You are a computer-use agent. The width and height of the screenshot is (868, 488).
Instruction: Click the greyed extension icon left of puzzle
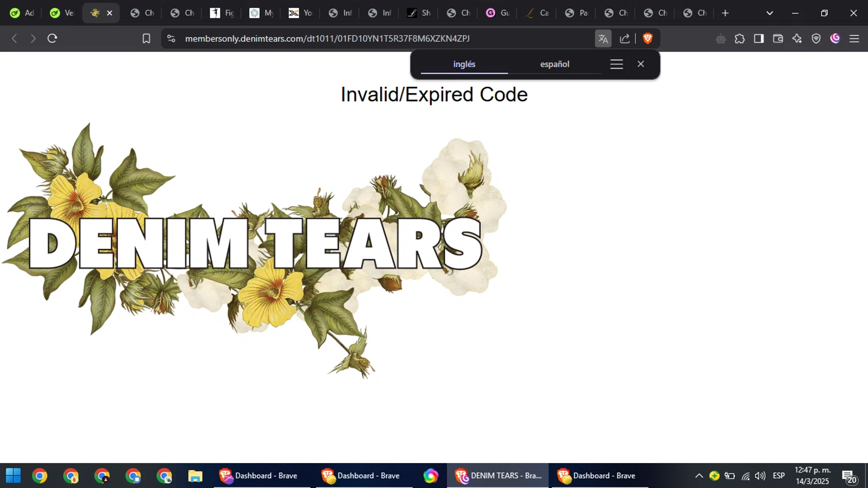[x=720, y=39]
